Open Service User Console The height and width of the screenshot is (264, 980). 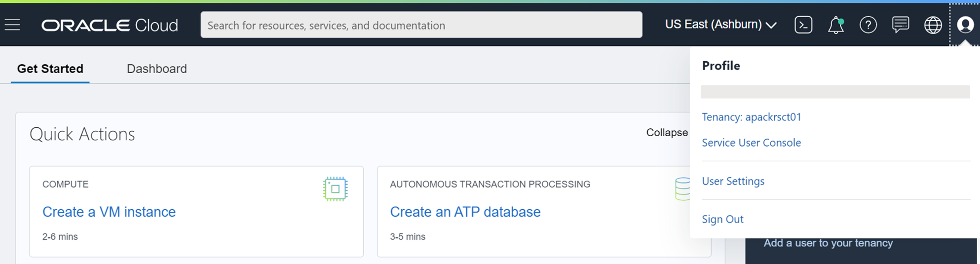click(752, 143)
